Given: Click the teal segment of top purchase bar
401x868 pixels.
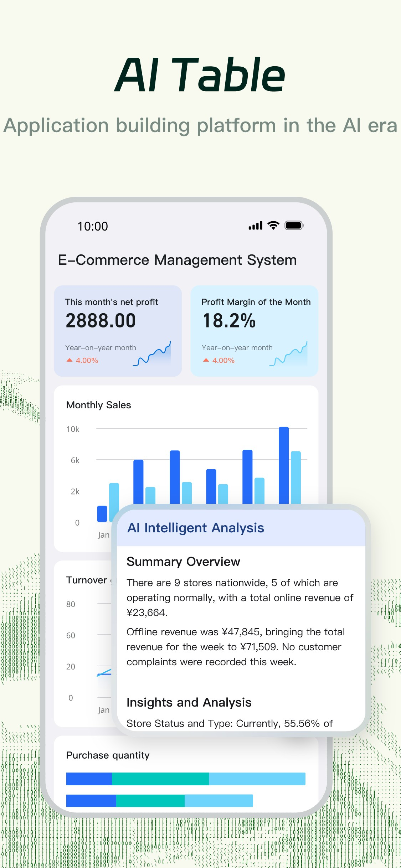Looking at the screenshot, I should pyautogui.click(x=160, y=779).
